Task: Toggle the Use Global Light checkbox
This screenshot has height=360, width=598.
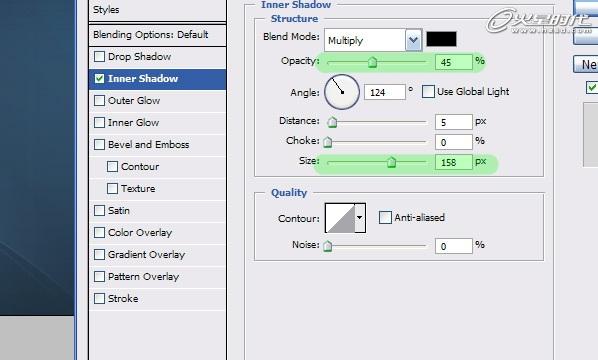Action: (x=428, y=92)
